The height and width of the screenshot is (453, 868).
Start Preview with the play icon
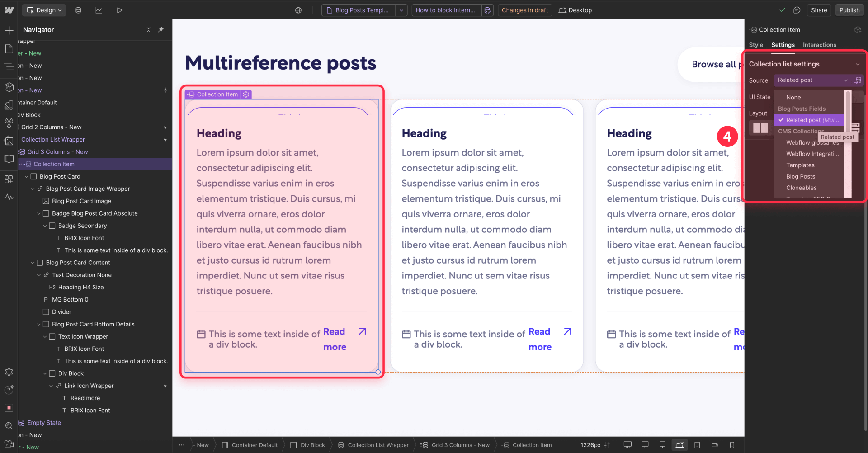119,10
